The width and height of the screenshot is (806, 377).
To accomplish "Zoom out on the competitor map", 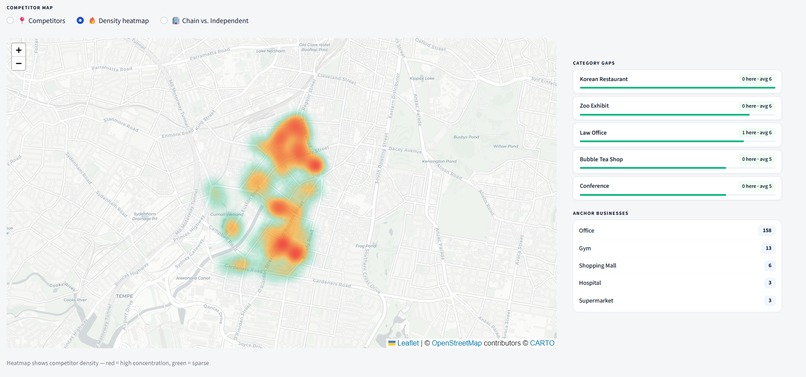I will point(19,63).
